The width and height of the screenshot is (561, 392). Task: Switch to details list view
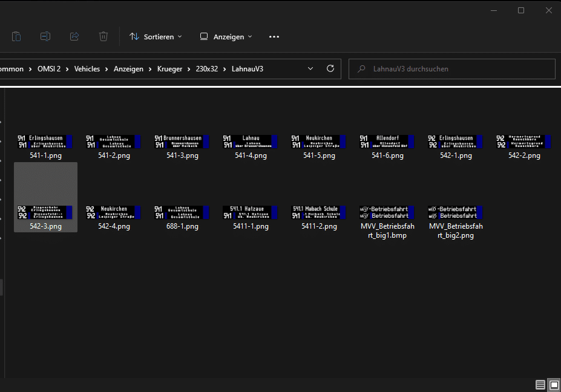pyautogui.click(x=540, y=385)
